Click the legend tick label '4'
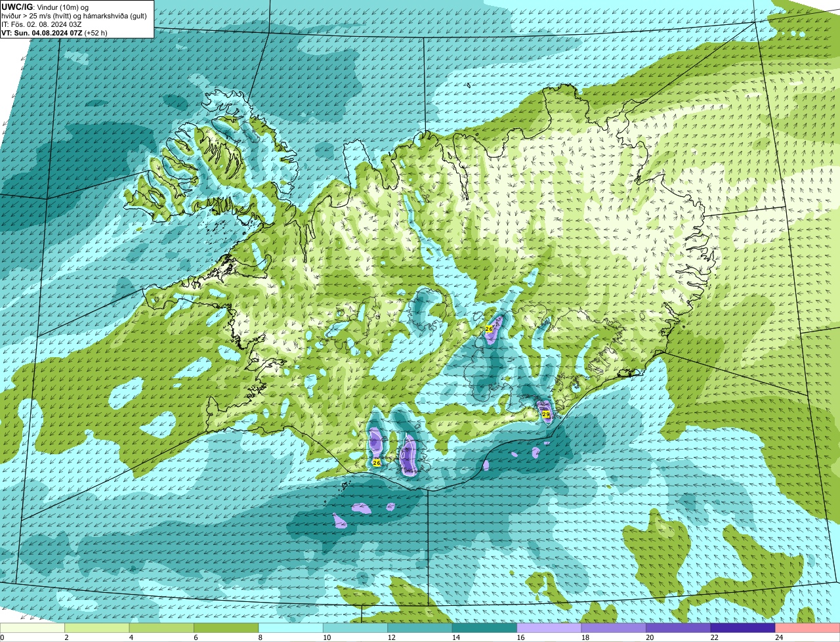Image resolution: width=840 pixels, height=642 pixels. pyautogui.click(x=130, y=637)
